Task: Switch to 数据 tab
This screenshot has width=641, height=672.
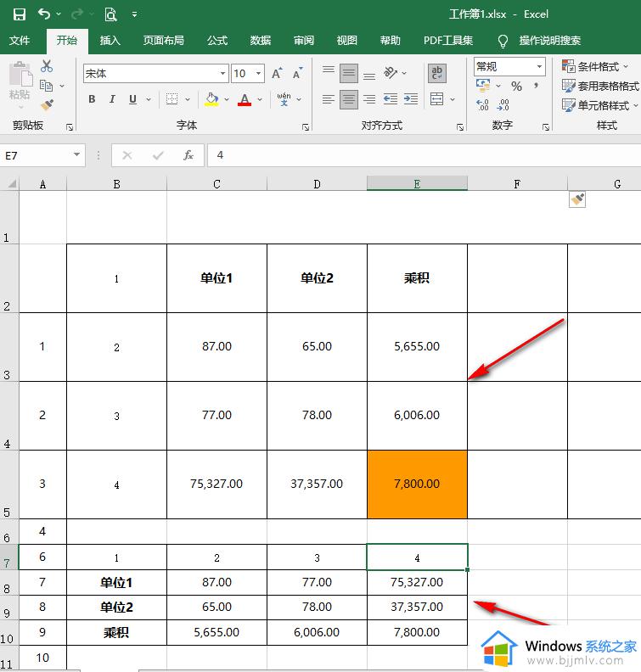Action: [x=261, y=40]
